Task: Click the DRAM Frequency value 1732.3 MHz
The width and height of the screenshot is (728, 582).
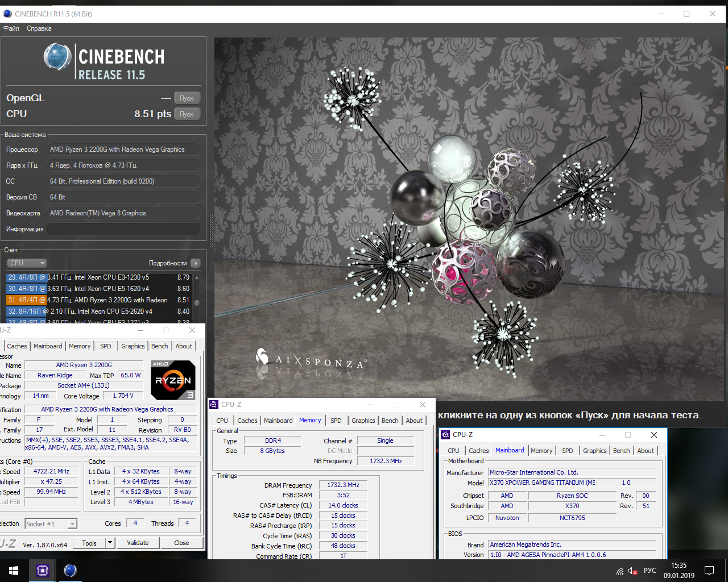Action: point(343,485)
